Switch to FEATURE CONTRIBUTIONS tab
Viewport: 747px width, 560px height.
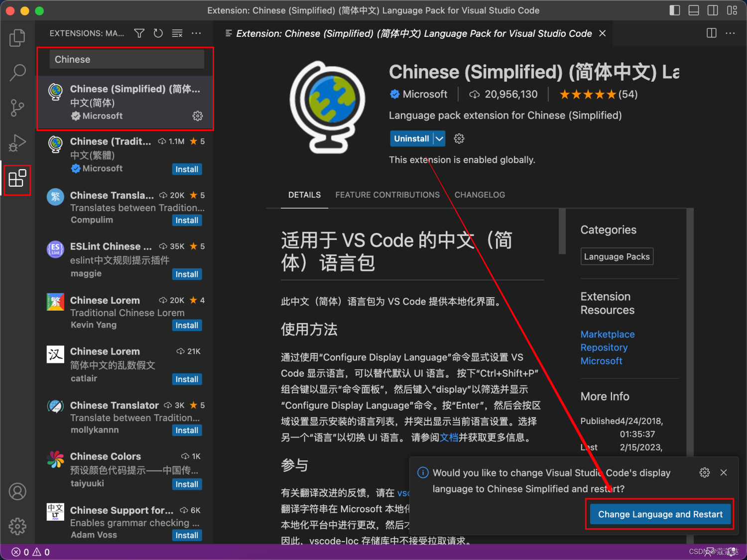(x=387, y=195)
